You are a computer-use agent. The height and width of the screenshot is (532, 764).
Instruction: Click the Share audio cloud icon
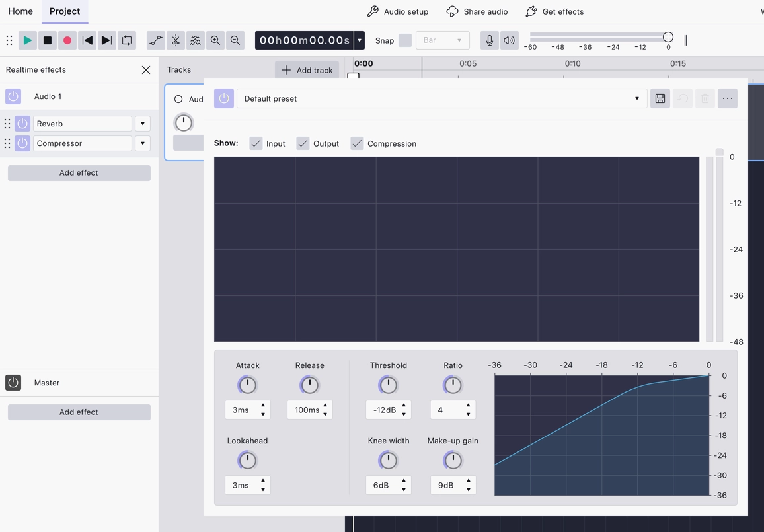452,11
